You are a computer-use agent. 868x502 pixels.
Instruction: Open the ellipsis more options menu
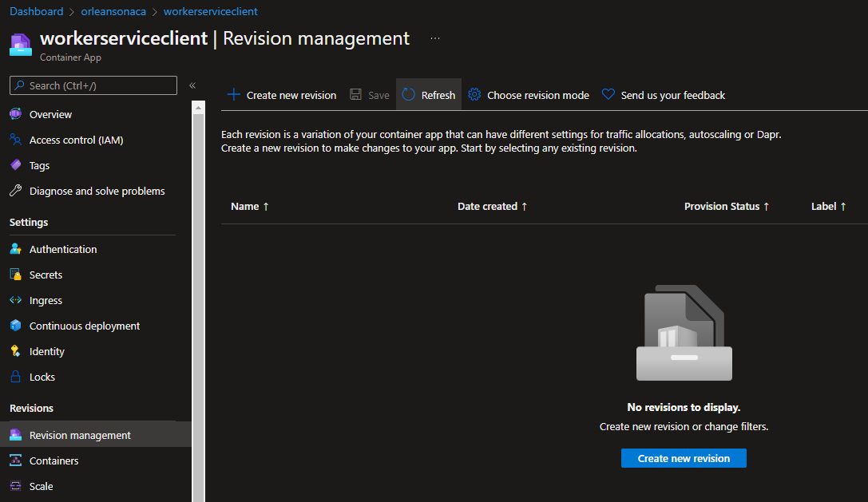coord(435,38)
